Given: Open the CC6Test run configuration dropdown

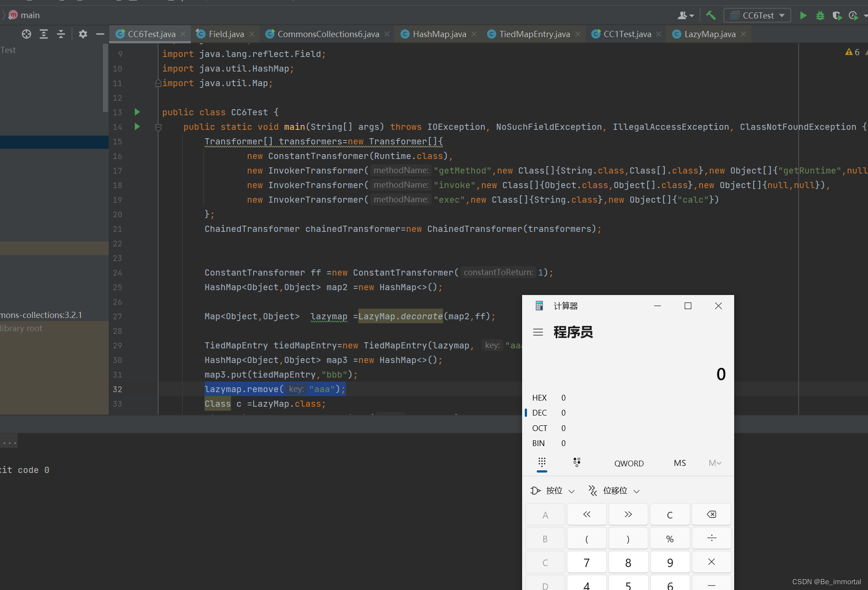Looking at the screenshot, I should [x=757, y=15].
